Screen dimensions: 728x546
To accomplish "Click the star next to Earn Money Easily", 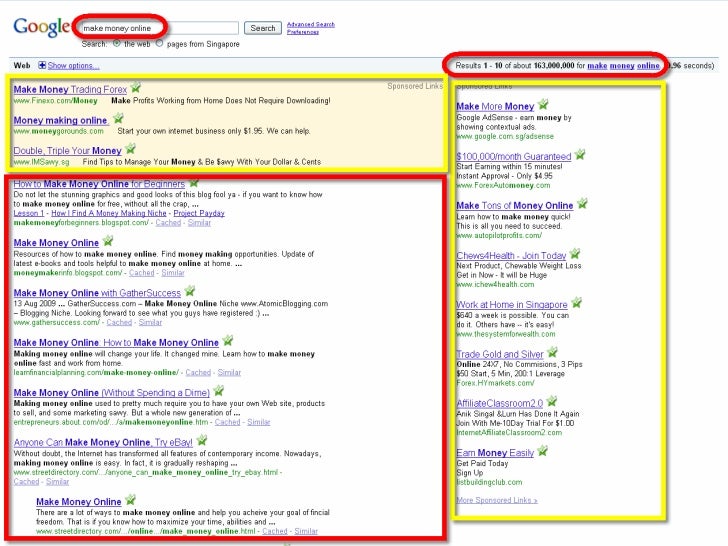I will (543, 451).
